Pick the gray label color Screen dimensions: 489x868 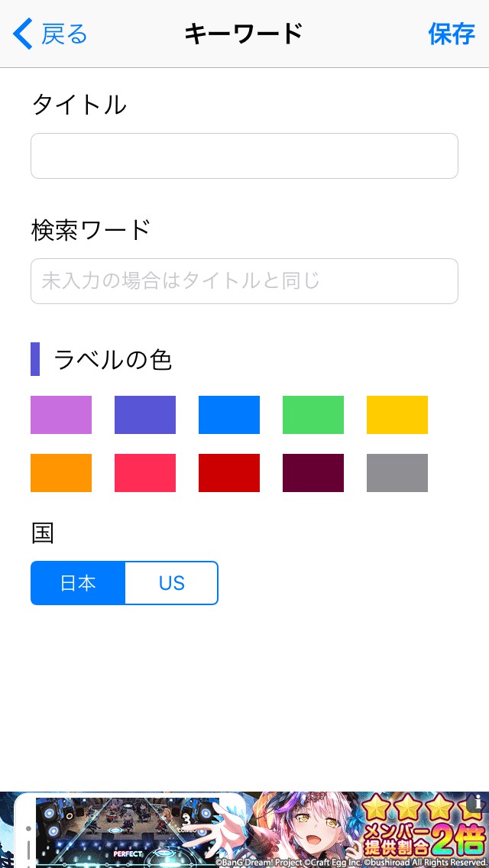(397, 473)
